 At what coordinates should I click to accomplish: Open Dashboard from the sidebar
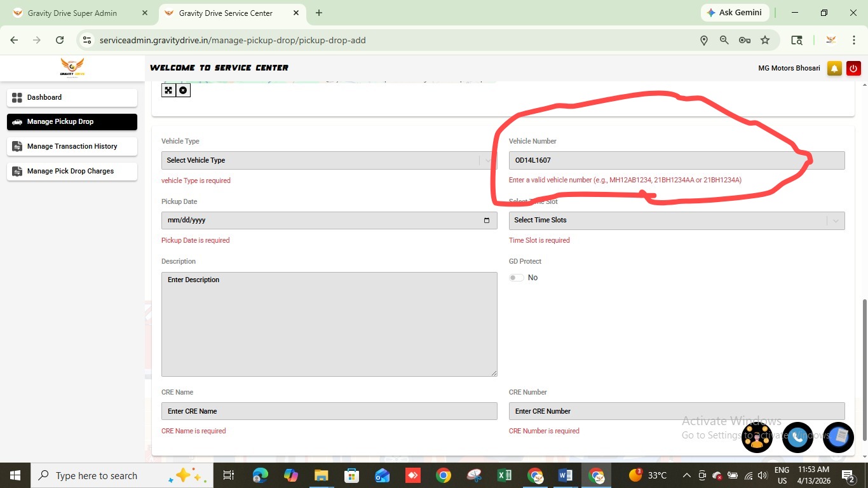[72, 97]
